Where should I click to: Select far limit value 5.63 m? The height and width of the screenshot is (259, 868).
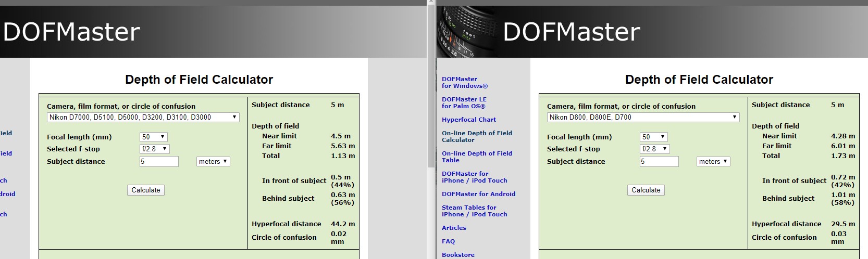point(343,146)
